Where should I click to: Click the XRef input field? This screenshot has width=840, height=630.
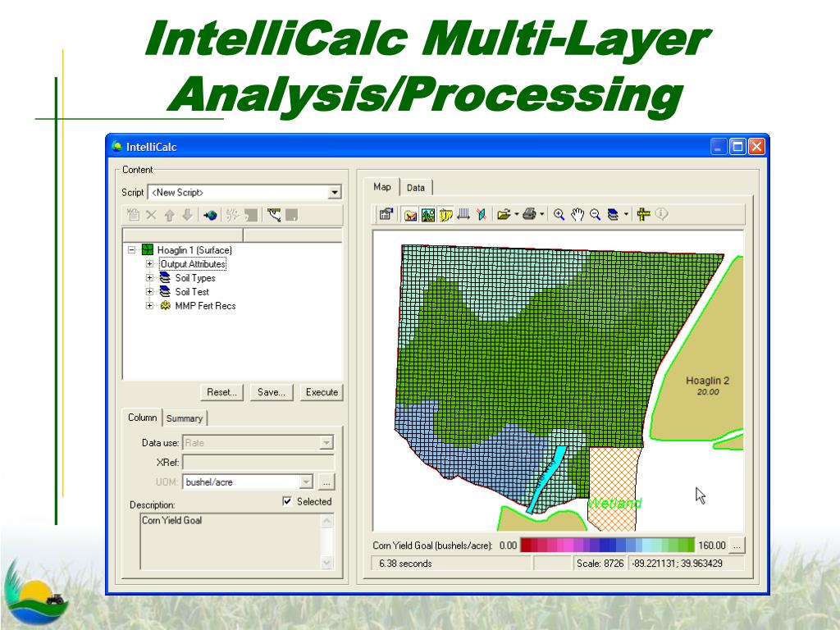coord(258,463)
